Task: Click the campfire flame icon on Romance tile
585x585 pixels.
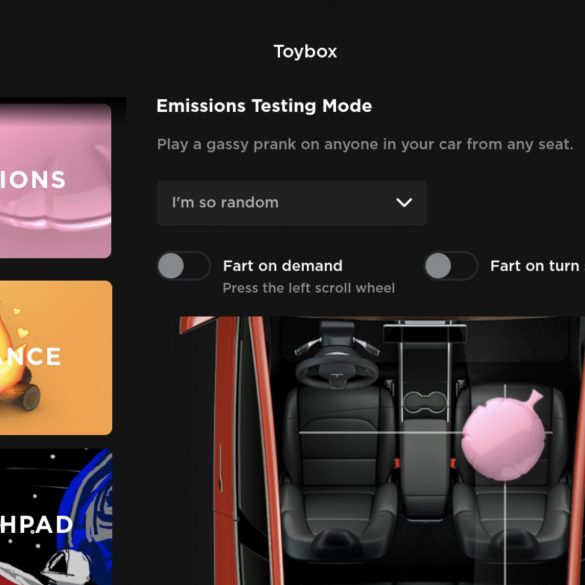Action: click(x=10, y=358)
